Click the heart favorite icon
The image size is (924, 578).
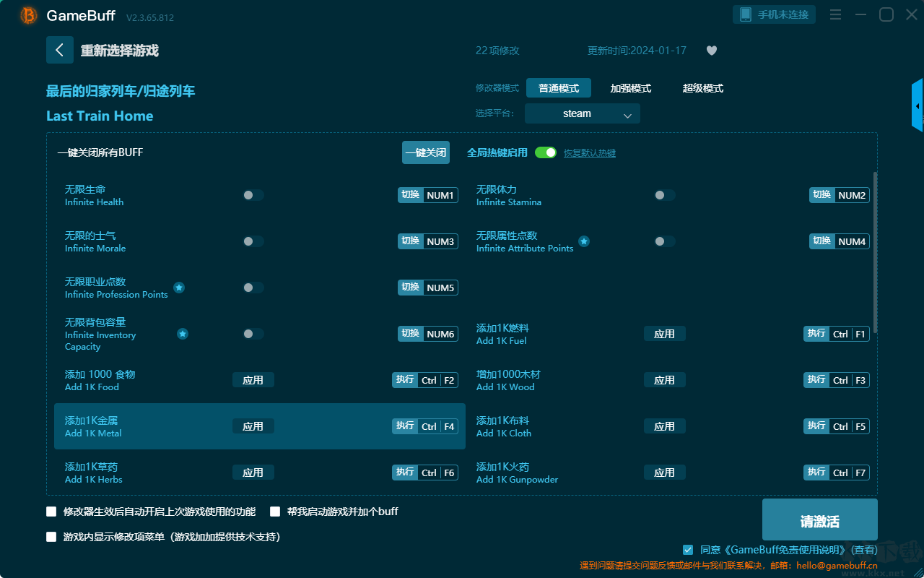tap(712, 51)
